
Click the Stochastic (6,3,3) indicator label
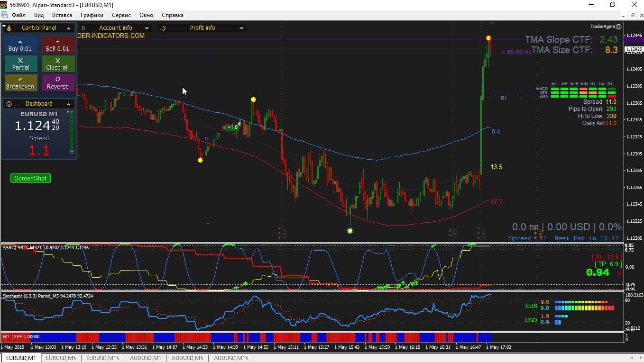(48, 296)
